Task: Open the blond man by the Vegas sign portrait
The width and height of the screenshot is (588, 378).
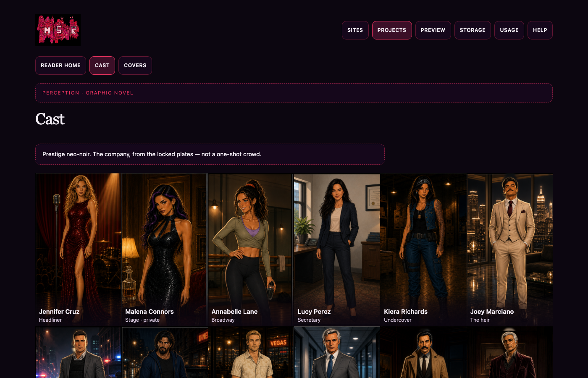Action: [x=251, y=352]
